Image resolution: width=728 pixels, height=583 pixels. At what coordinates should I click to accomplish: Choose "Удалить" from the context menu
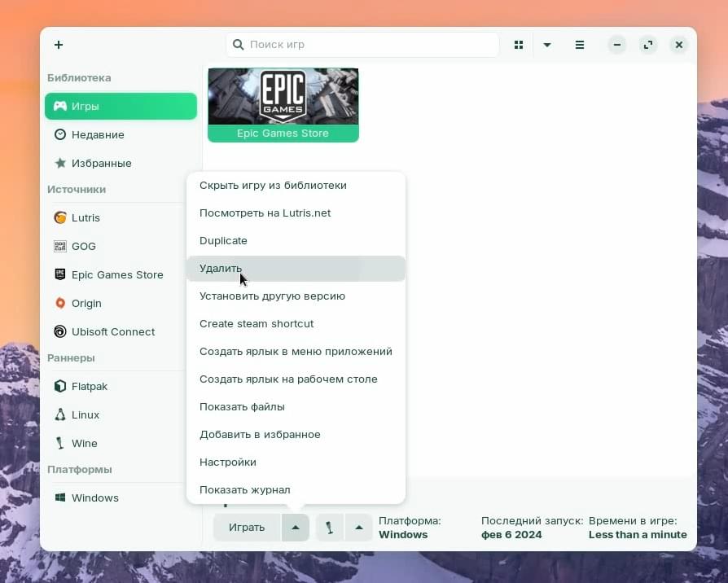pyautogui.click(x=296, y=268)
